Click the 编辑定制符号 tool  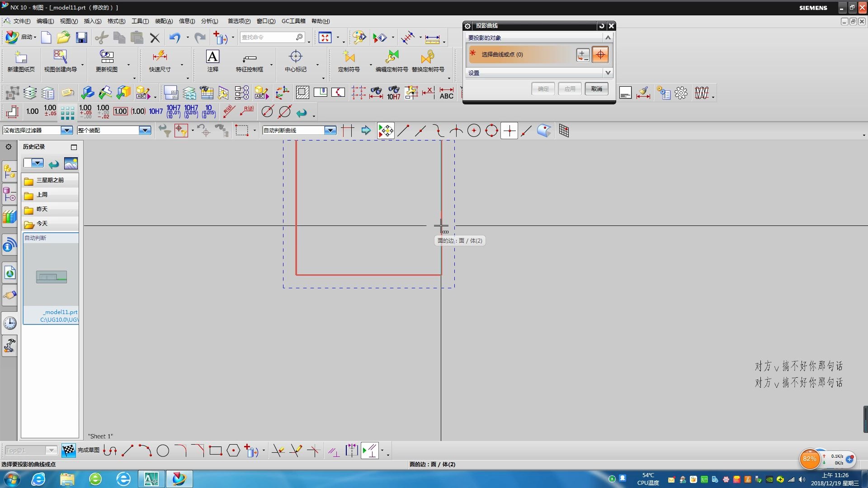(x=392, y=61)
